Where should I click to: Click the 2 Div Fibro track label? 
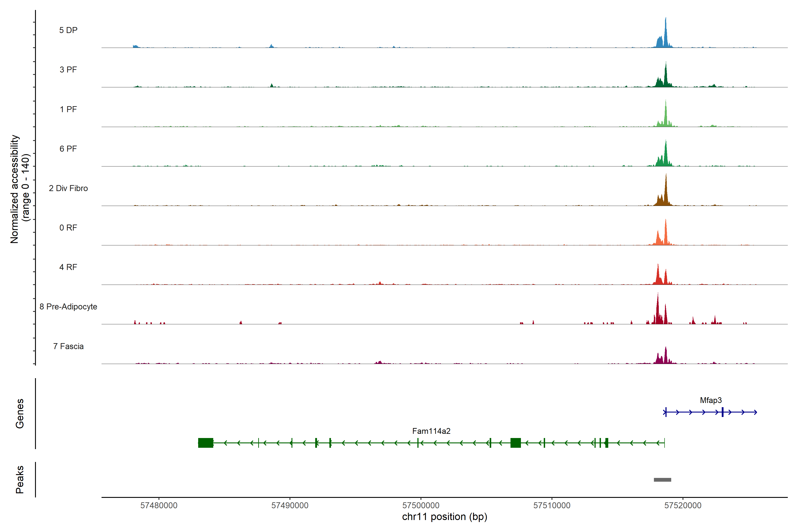(x=68, y=188)
